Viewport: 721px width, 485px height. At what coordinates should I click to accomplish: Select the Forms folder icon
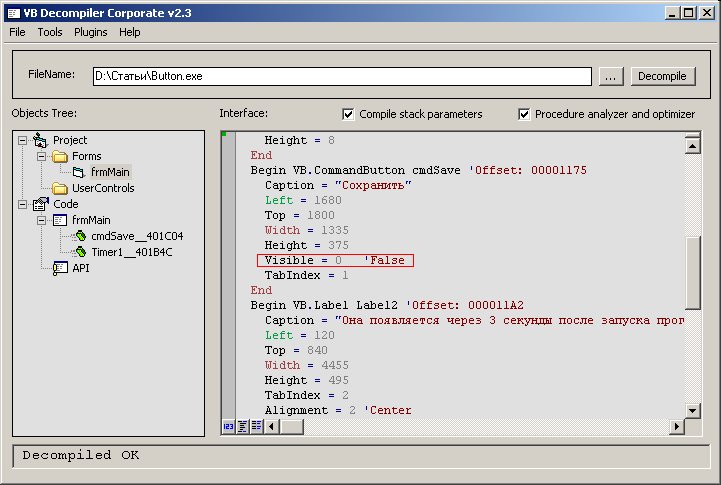pyautogui.click(x=59, y=156)
